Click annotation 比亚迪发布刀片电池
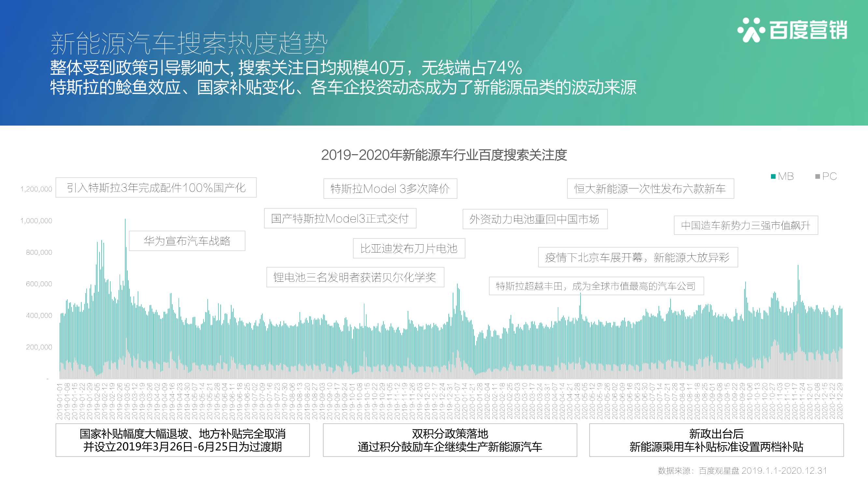 409,249
